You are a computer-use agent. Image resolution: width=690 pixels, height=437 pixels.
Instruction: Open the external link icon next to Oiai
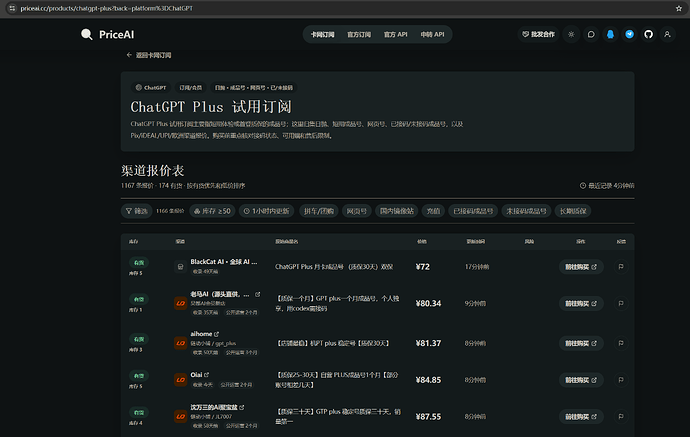pos(207,375)
